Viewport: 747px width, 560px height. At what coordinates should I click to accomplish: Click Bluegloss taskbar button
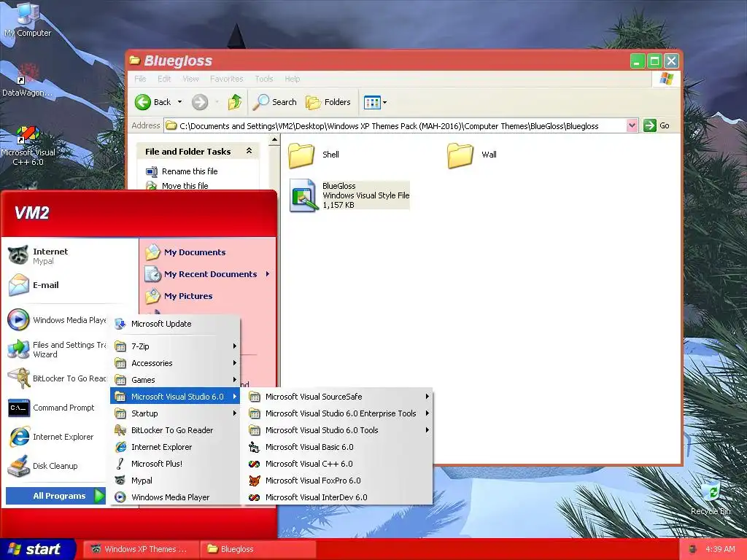click(258, 549)
